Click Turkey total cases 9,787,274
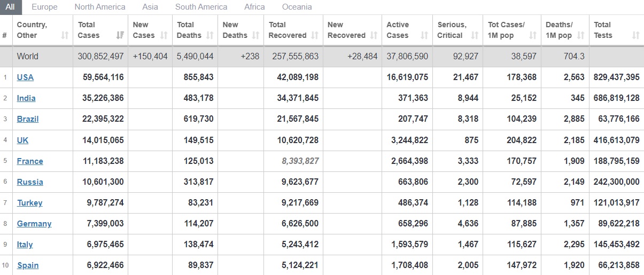The height and width of the screenshot is (275, 644). coord(105,202)
